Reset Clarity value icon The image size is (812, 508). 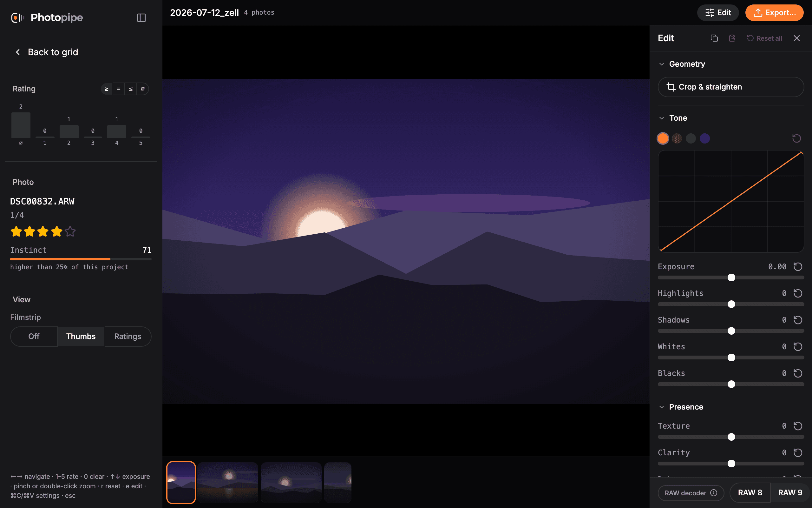[x=798, y=452]
